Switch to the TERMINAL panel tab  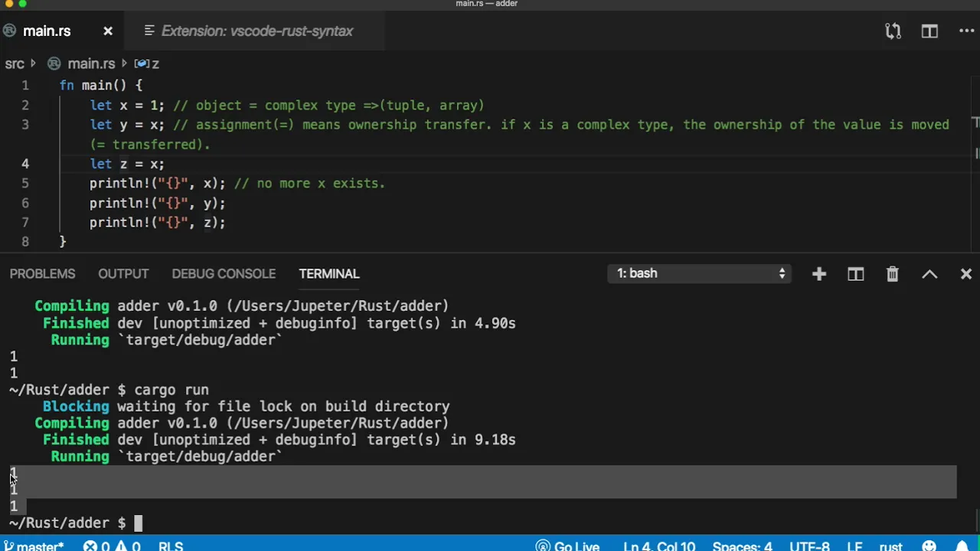point(329,274)
